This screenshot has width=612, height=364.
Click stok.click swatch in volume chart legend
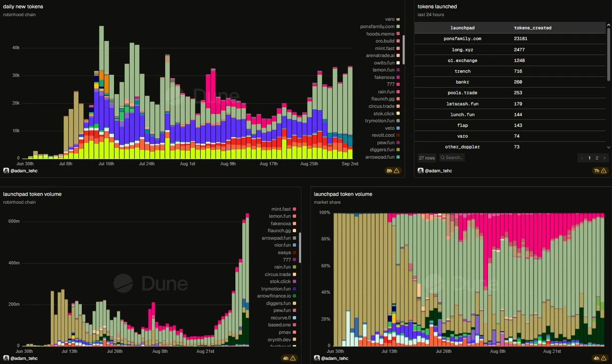pos(295,282)
